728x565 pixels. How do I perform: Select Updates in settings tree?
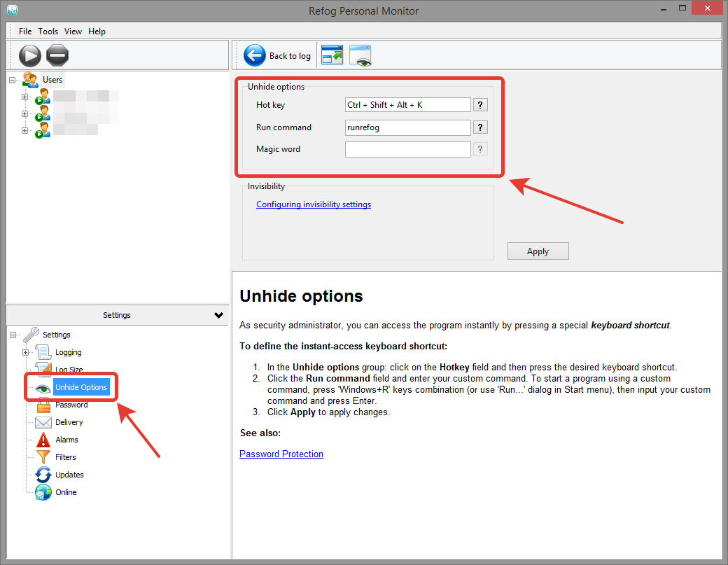[x=69, y=475]
